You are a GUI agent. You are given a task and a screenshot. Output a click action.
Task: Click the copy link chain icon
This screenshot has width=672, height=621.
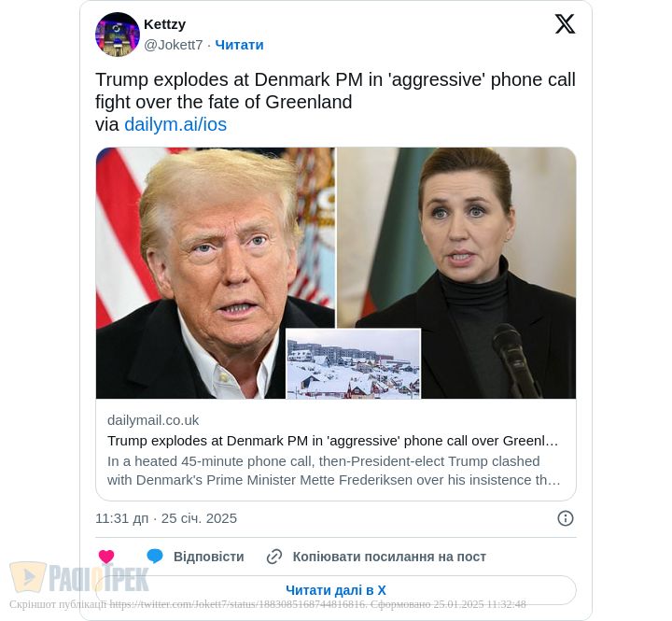point(274,557)
